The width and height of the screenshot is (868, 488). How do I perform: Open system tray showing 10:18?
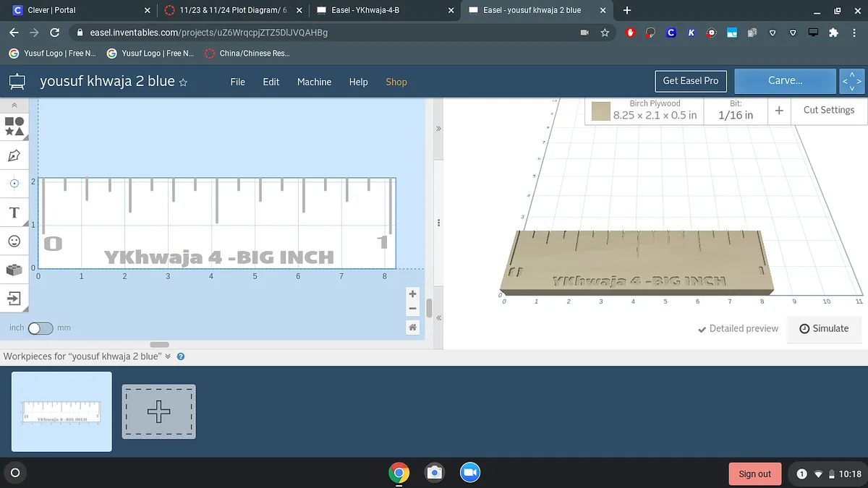827,474
